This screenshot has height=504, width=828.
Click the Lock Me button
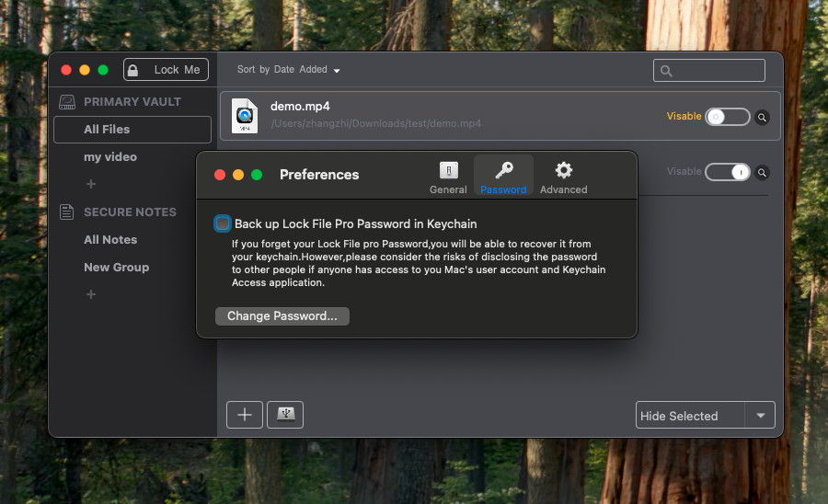(166, 70)
